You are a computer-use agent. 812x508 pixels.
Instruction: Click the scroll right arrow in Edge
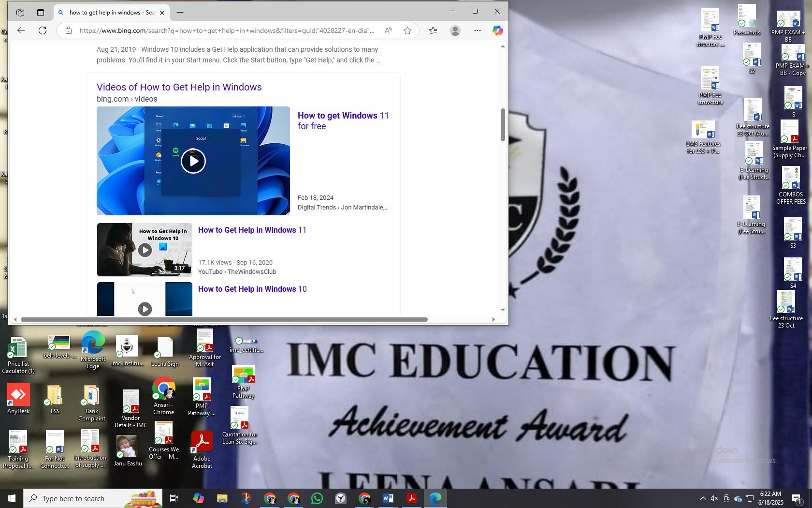(x=493, y=319)
